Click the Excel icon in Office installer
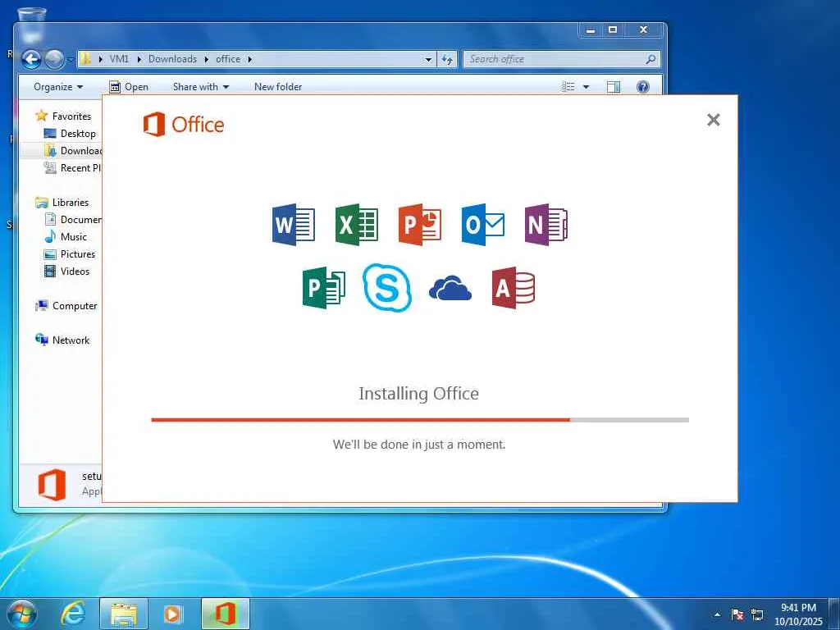Screen dimensions: 840x630 click(356, 225)
